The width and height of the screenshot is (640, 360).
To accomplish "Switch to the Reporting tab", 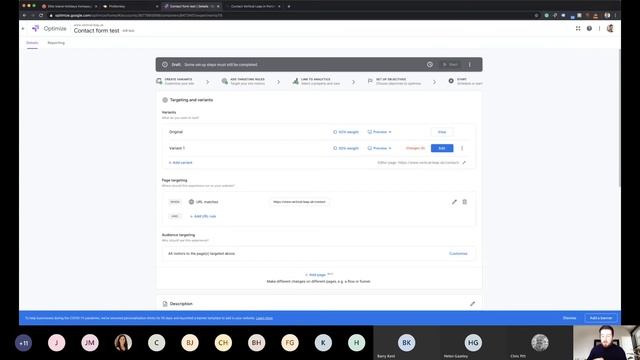I will click(x=56, y=43).
